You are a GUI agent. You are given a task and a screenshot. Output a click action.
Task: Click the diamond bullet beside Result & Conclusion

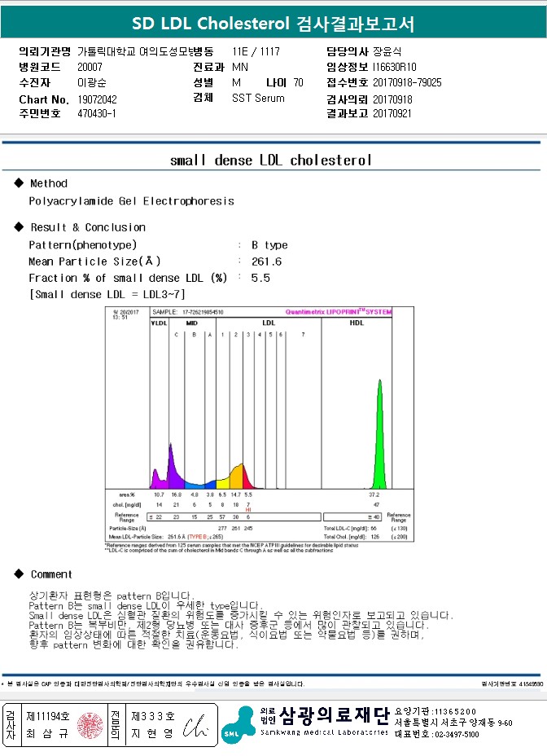[x=19, y=226]
